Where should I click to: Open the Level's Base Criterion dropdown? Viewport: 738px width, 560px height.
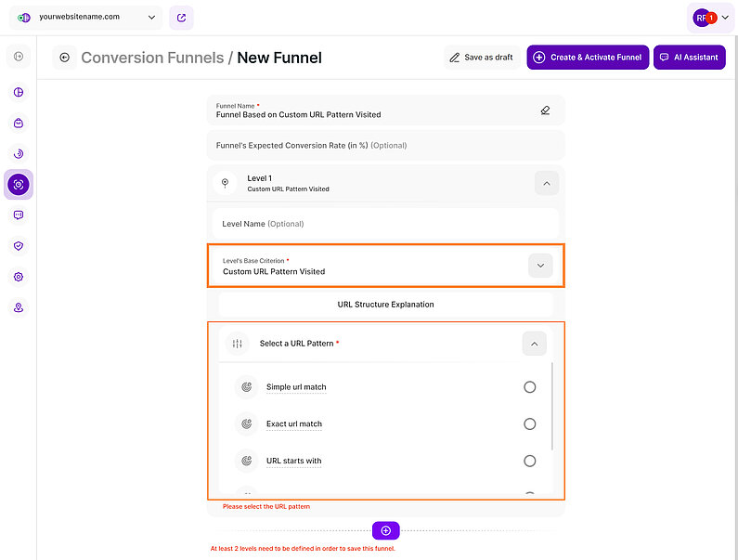539,266
